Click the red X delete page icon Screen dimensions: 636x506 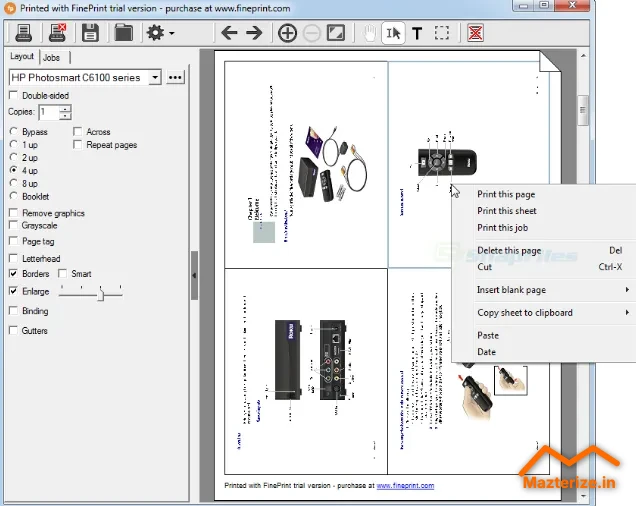tap(475, 33)
